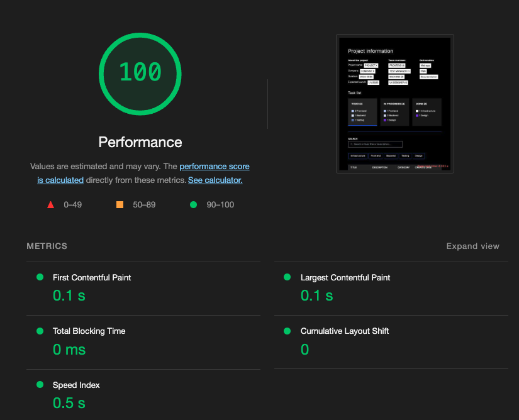The image size is (519, 420).
Task: Click the METRICS section heading
Action: point(47,246)
